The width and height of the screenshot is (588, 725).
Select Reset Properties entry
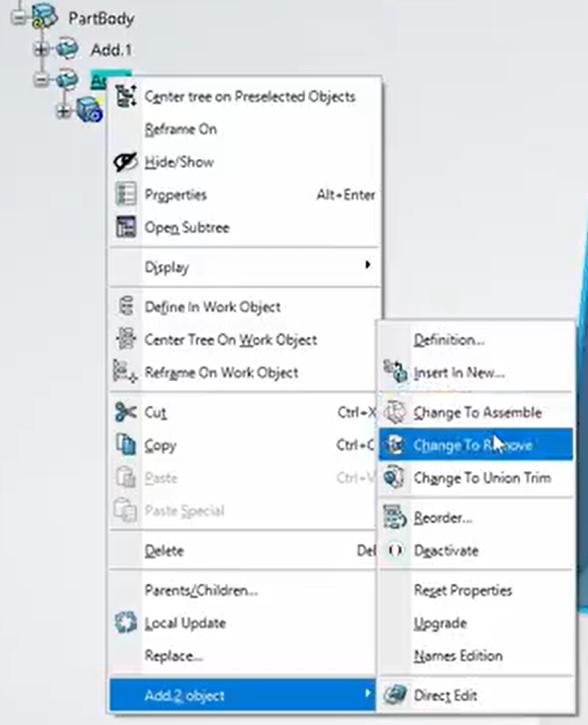[477, 590]
